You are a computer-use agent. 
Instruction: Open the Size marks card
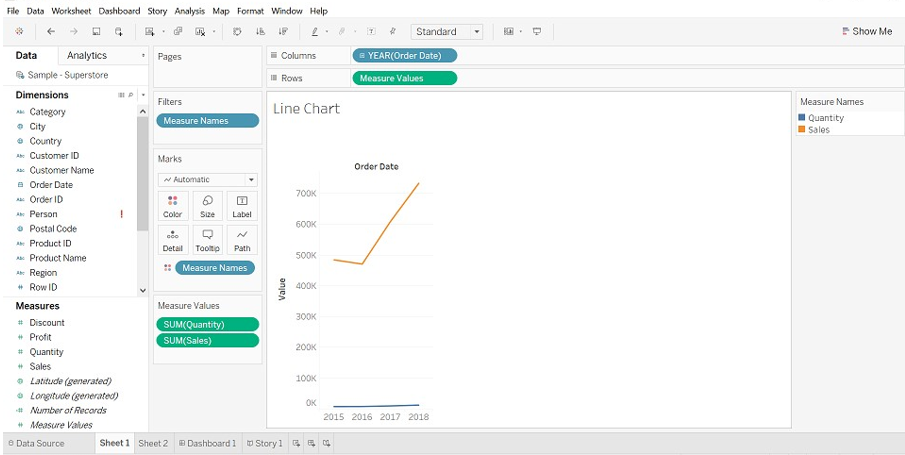[207, 207]
